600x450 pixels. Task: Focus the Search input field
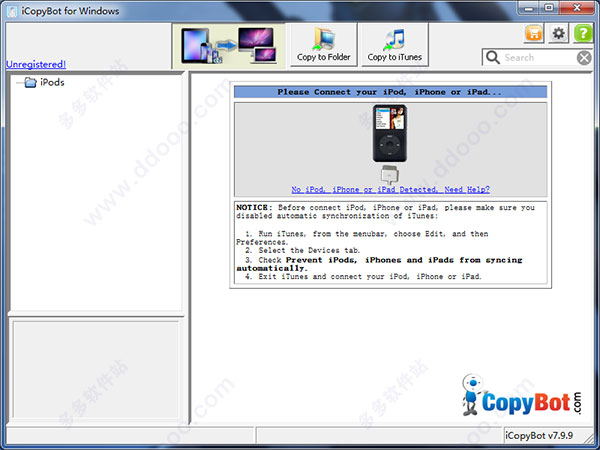coord(539,57)
